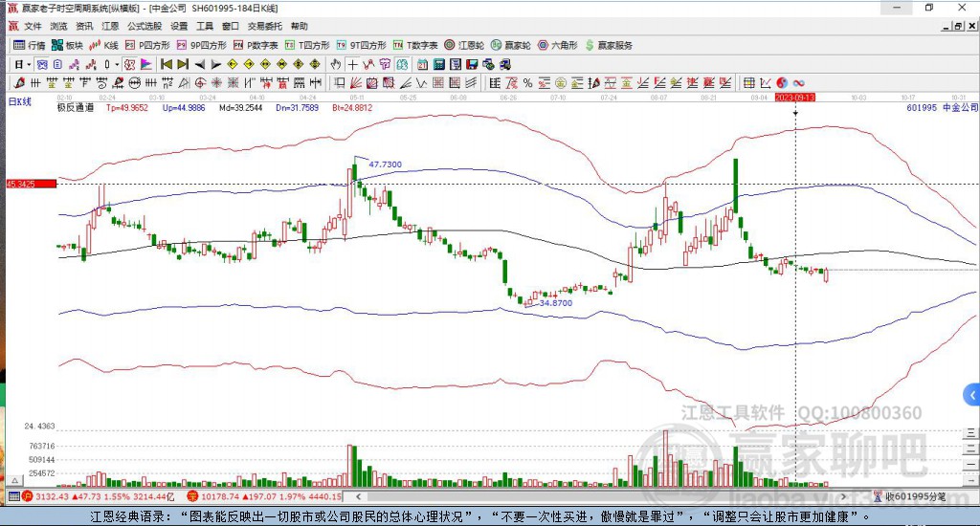Viewport: 980px width, 526px height.
Task: Click the fan lines drawing icon
Action: [355, 82]
